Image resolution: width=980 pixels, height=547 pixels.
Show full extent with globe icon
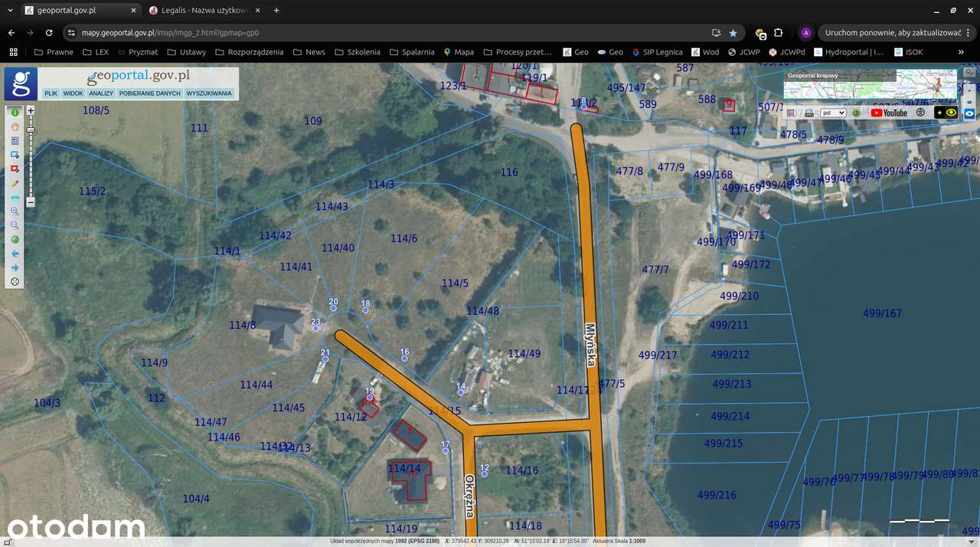15,239
